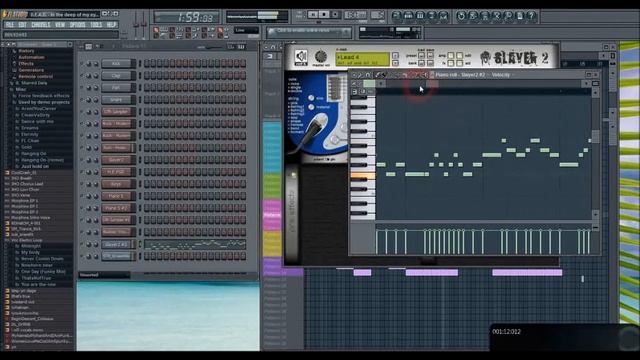Viewport: 640px width, 360px height.
Task: Open the Lead 4 preset display
Action: pyautogui.click(x=362, y=59)
